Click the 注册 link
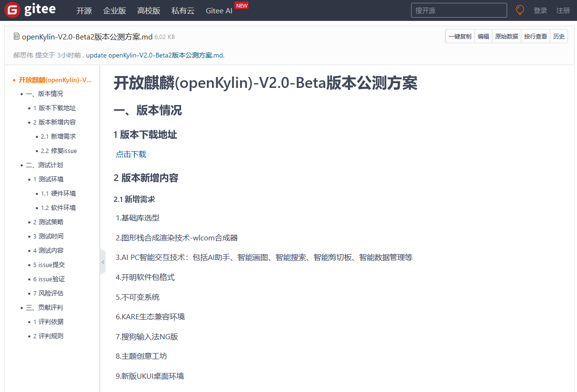 [x=563, y=10]
